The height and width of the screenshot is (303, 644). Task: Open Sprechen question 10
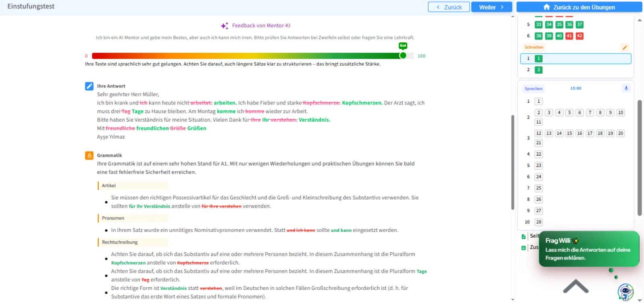click(621, 112)
